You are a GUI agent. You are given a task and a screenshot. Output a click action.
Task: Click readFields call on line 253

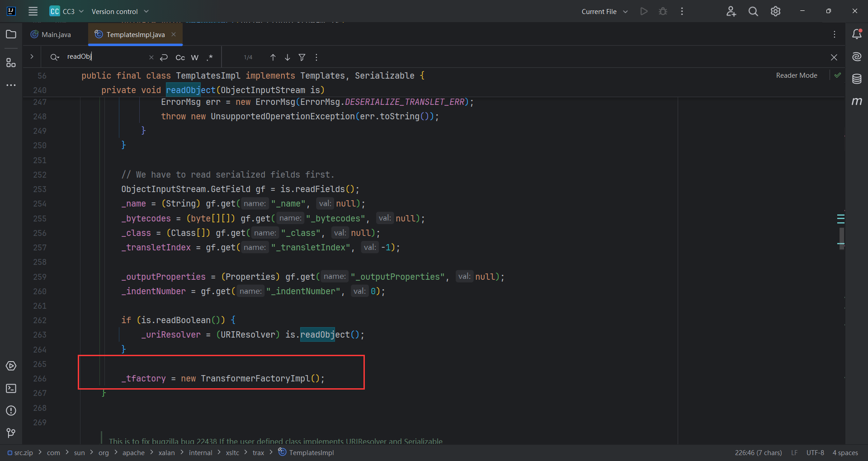click(320, 189)
